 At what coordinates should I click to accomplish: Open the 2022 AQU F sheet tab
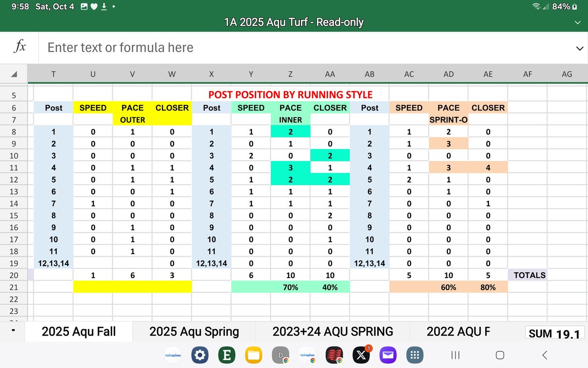458,331
